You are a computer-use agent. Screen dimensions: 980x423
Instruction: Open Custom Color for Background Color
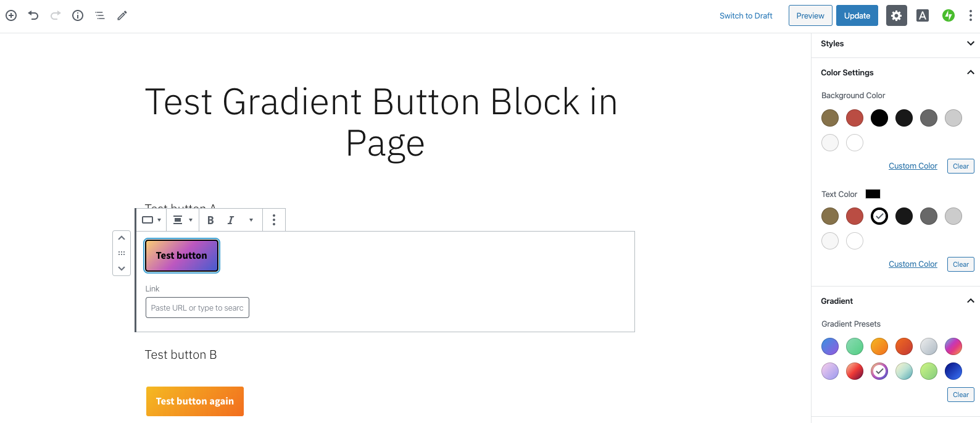click(913, 165)
